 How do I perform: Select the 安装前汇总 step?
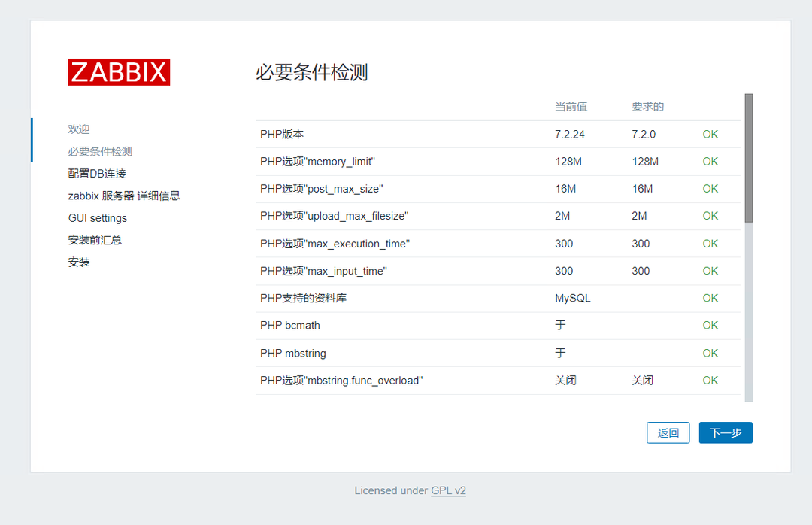point(95,240)
